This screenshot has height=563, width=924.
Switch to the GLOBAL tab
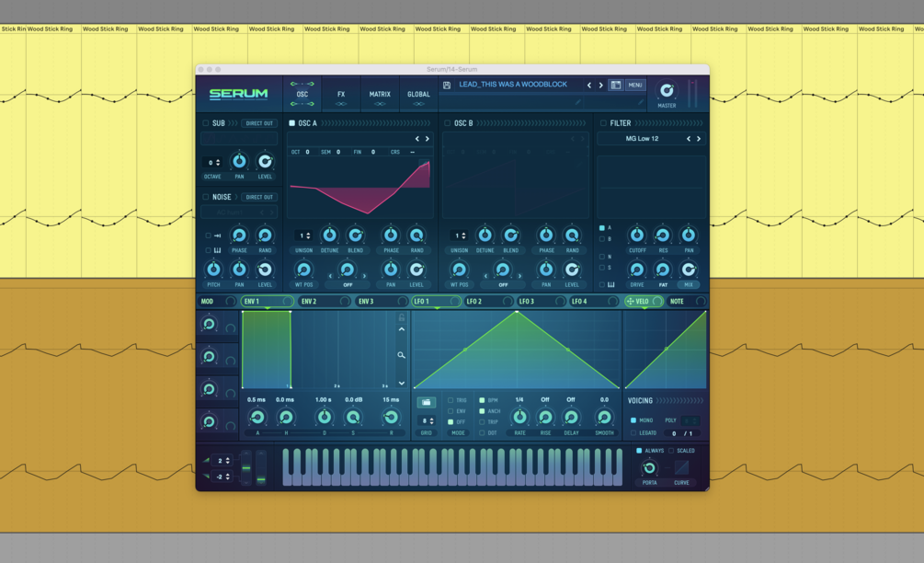418,95
